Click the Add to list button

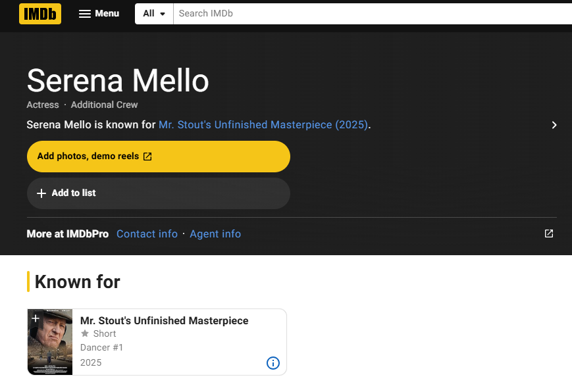[x=159, y=193]
